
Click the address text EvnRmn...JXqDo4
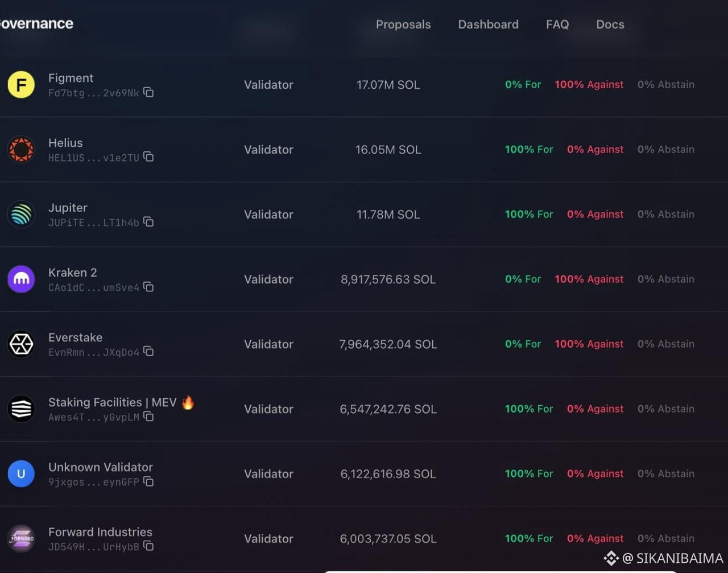click(x=94, y=352)
